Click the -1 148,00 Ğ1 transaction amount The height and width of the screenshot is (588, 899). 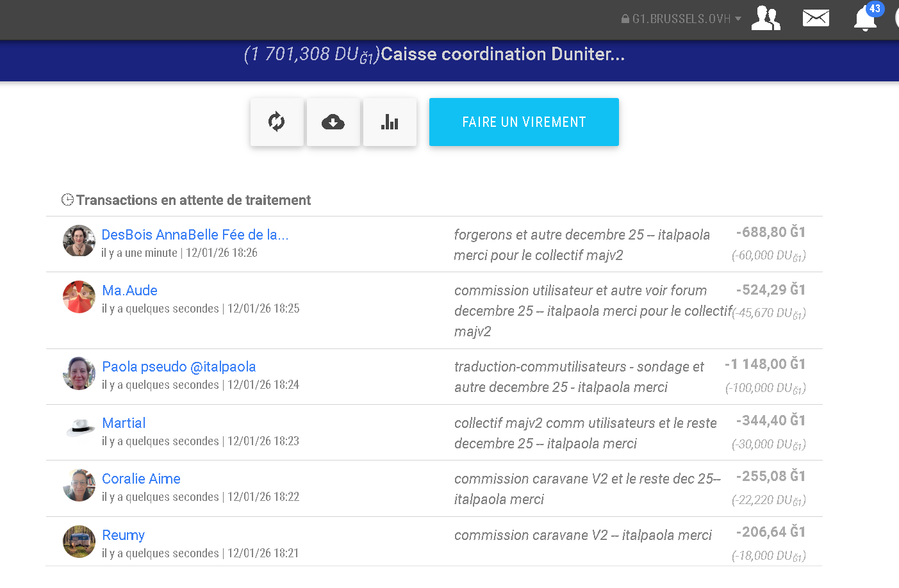764,364
